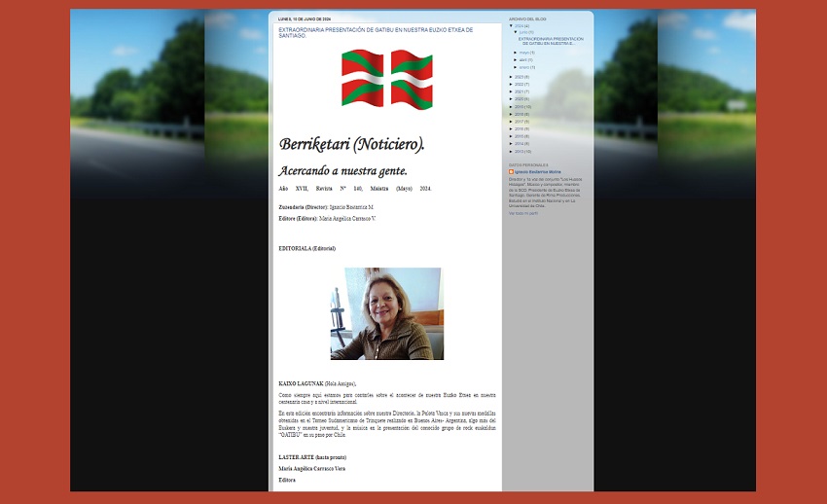Viewport: 827px width, 504px height.
Task: Click the 'Acercando a nuestra gente.' subtitle
Action: (x=342, y=171)
